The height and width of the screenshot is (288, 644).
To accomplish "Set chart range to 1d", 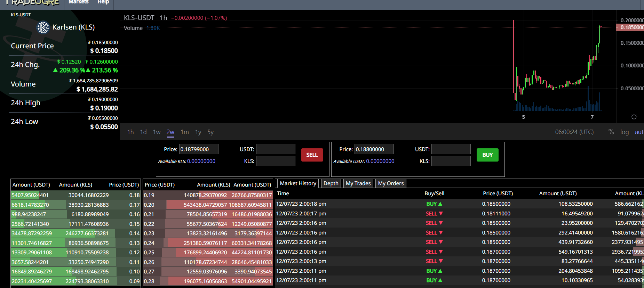I will (x=143, y=132).
